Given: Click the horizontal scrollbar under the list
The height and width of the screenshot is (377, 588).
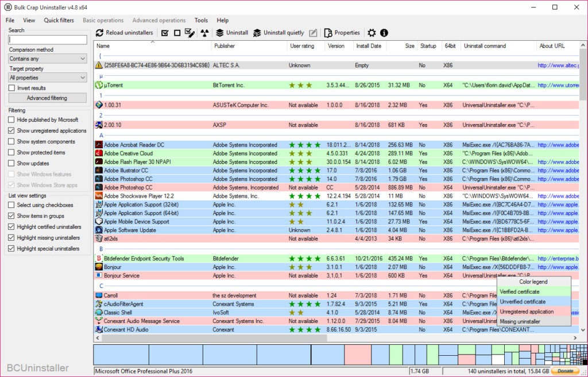Looking at the screenshot, I should pyautogui.click(x=214, y=338).
